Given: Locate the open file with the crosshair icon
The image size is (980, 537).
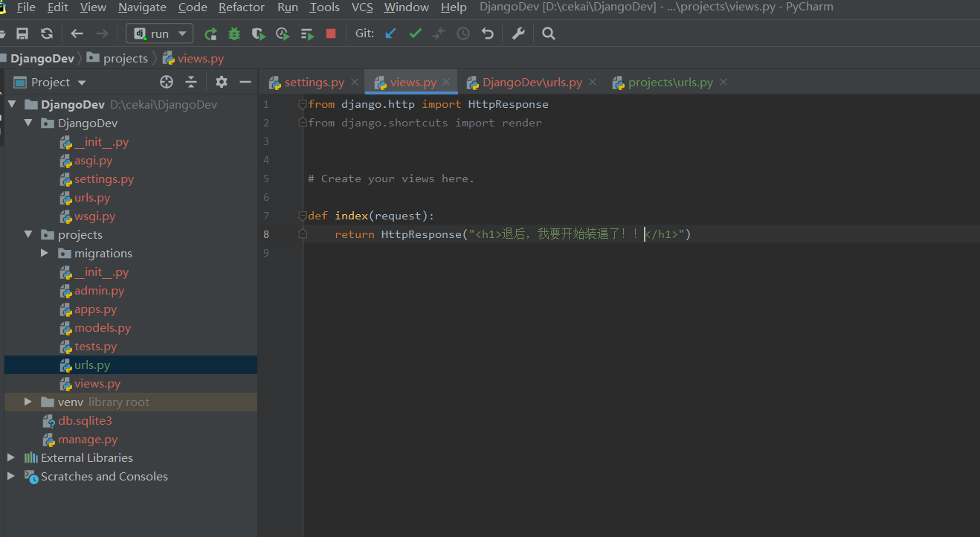Looking at the screenshot, I should point(167,82).
